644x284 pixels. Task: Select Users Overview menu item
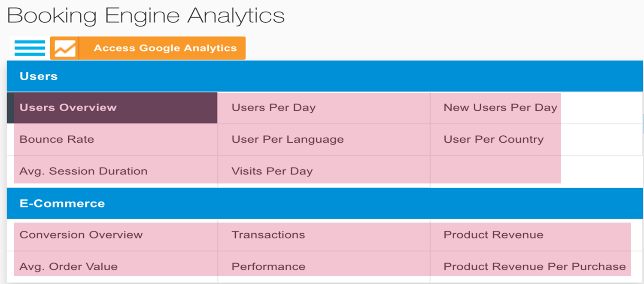(112, 108)
